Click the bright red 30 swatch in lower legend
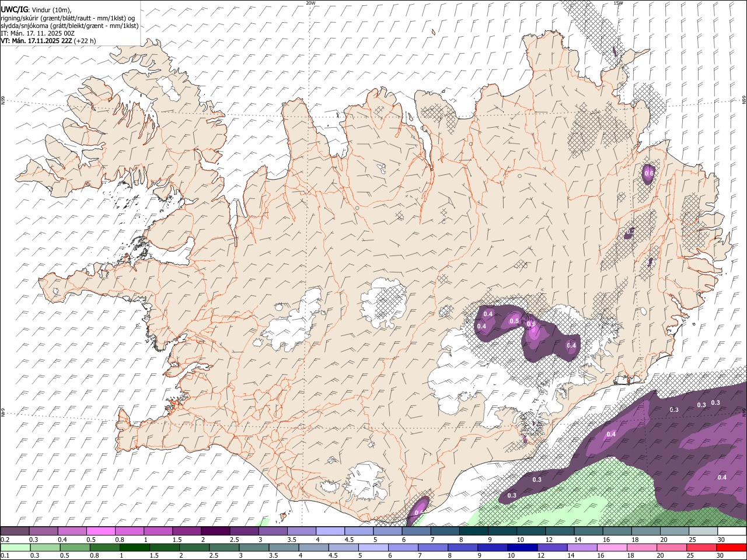 pos(732,547)
